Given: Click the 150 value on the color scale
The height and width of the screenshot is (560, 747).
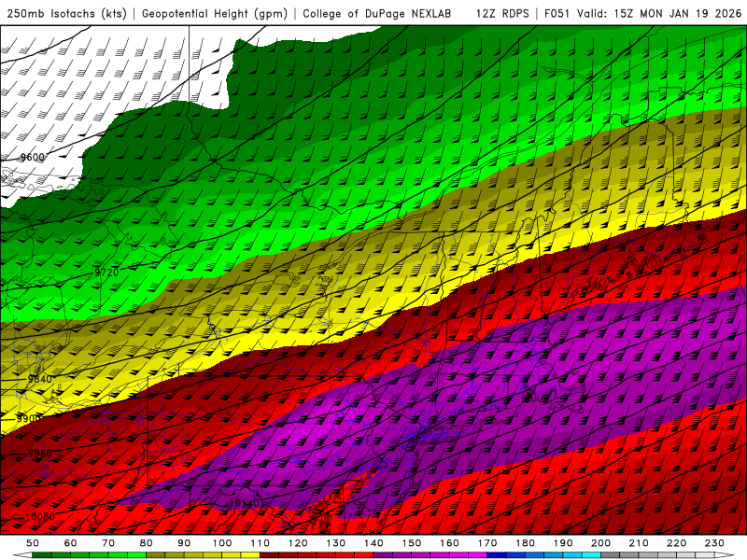Looking at the screenshot, I should pos(412,543).
